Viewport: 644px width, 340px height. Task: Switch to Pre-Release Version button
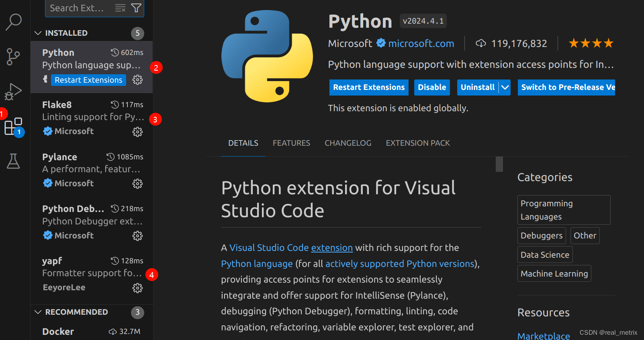566,87
